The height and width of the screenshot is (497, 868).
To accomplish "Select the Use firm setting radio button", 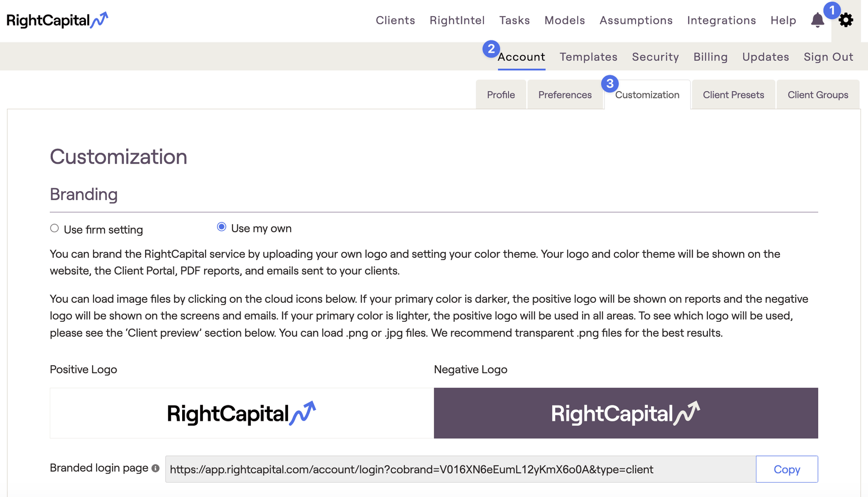I will 54,228.
